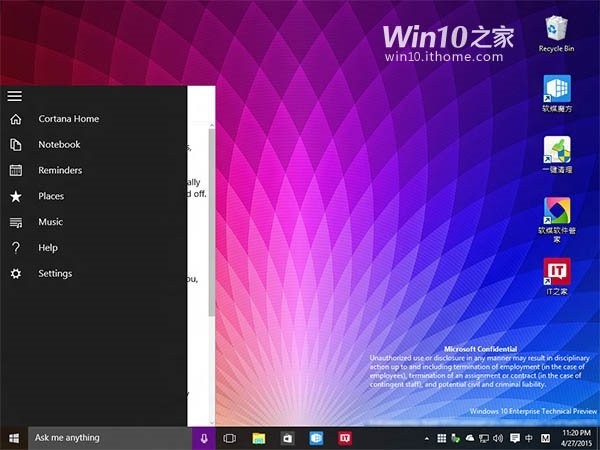Click the volume speaker icon in tray
The width and height of the screenshot is (600, 450).
point(498,438)
